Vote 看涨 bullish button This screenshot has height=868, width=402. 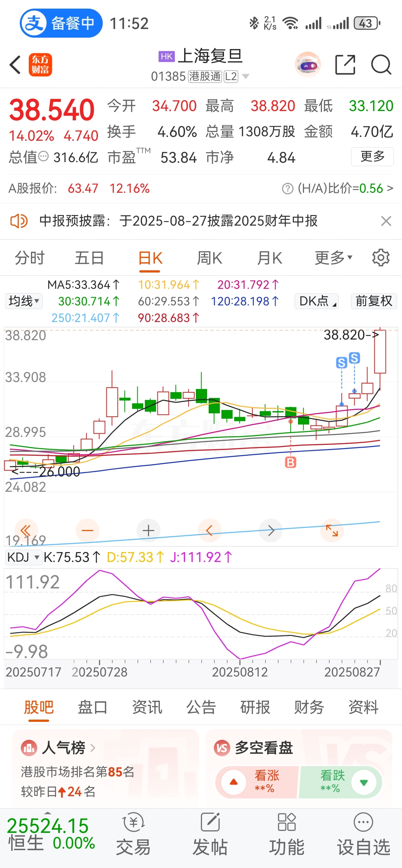pyautogui.click(x=257, y=782)
